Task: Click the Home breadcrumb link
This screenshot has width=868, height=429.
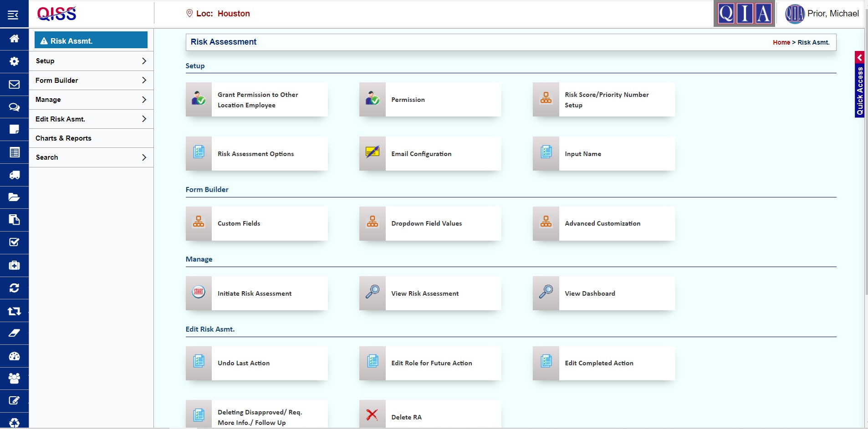Action: coord(782,42)
